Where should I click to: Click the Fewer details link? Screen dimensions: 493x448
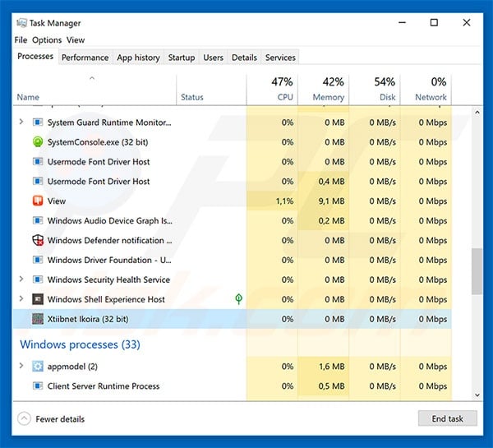point(60,419)
